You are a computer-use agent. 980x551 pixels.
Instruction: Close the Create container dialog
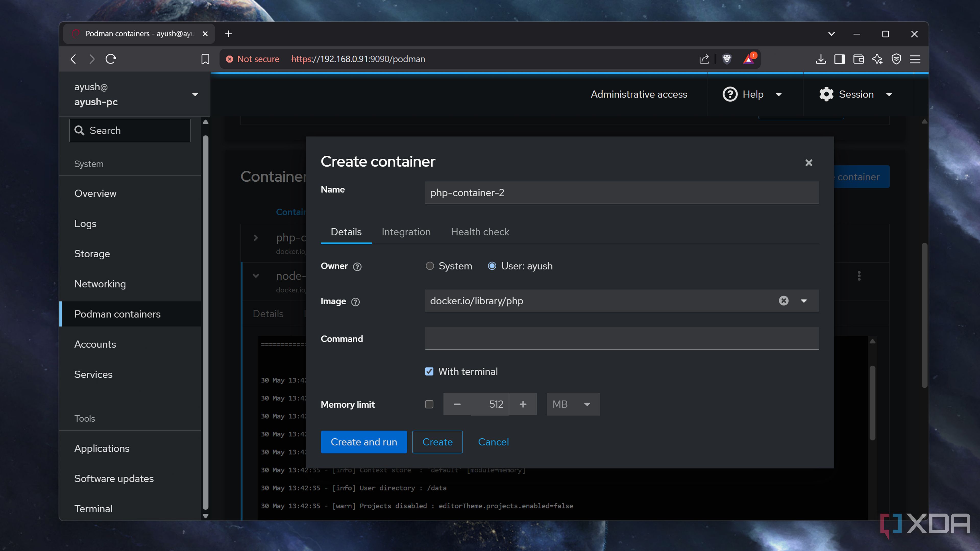pos(809,163)
